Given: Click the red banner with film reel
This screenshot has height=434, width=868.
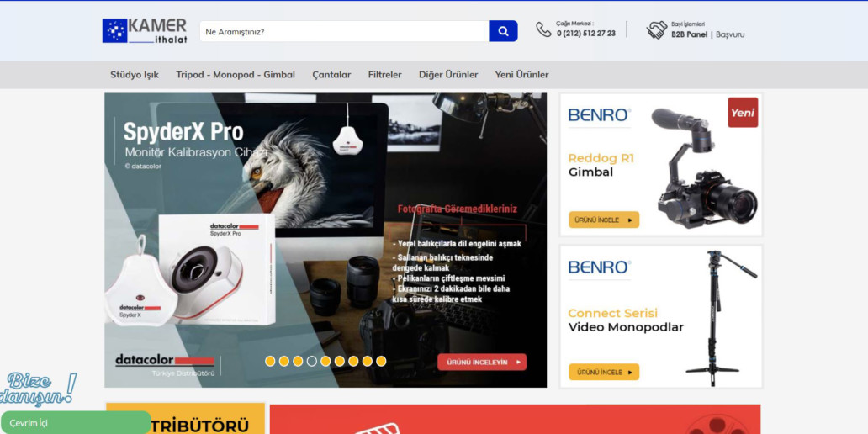Looking at the screenshot, I should click(515, 419).
